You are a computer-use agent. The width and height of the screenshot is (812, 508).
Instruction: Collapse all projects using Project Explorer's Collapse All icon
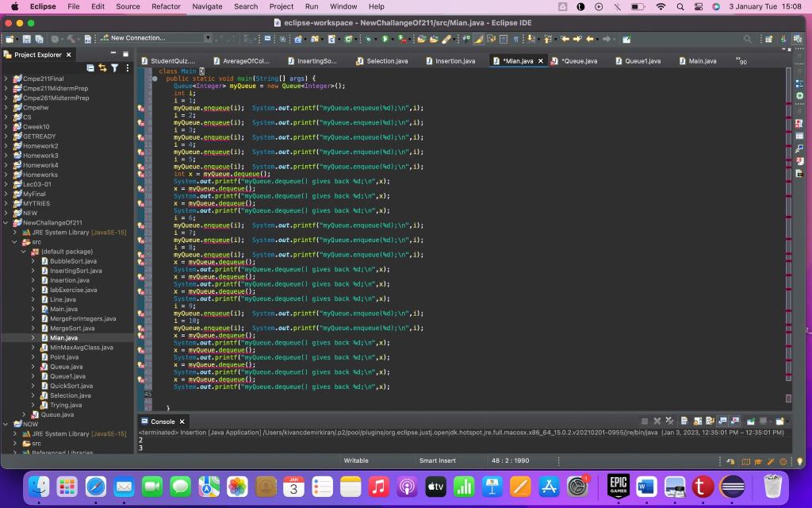click(90, 67)
